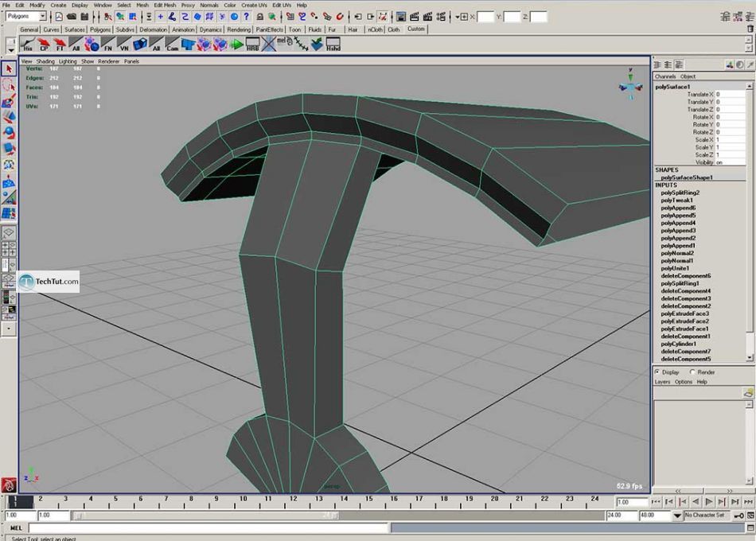The width and height of the screenshot is (756, 541).
Task: Open the Render View clapboard icon
Action: click(x=414, y=17)
